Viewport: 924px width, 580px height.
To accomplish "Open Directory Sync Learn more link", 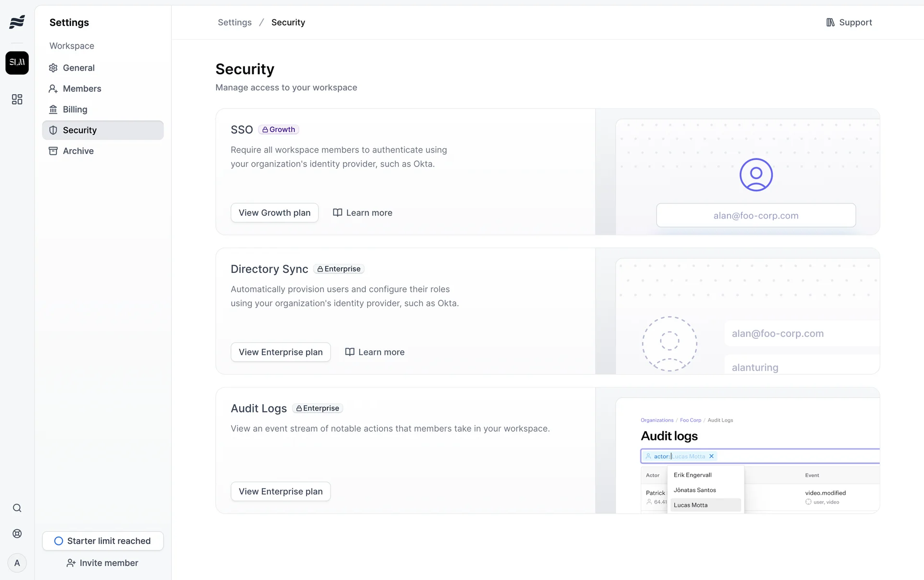I will coord(374,352).
